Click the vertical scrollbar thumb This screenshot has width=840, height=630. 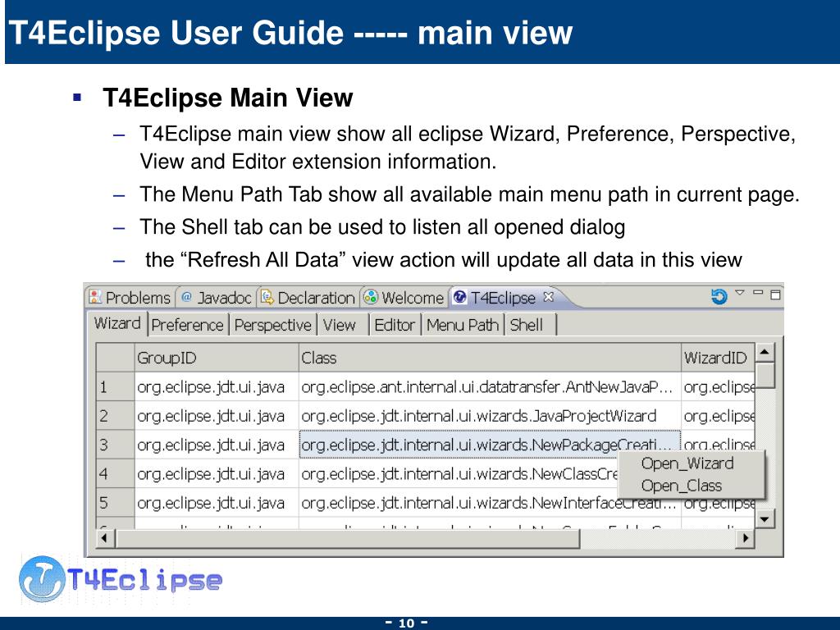[x=765, y=375]
